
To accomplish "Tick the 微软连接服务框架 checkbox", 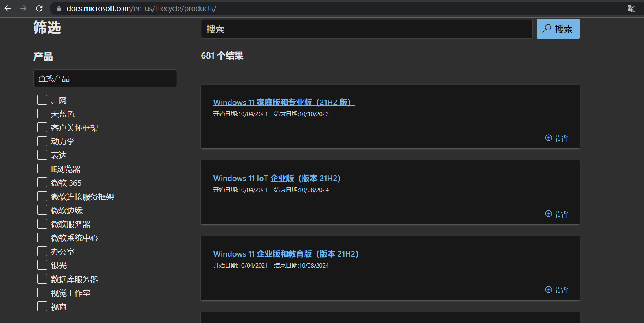I will point(42,196).
